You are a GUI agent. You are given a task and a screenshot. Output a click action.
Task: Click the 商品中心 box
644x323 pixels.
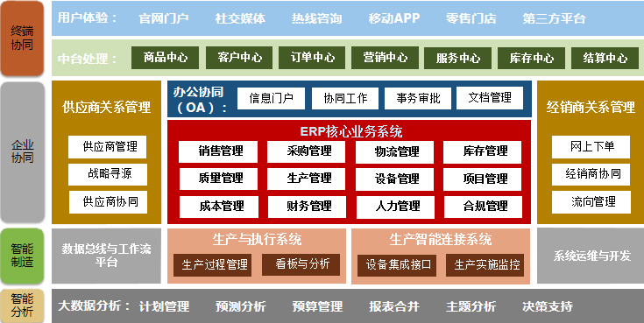(165, 58)
